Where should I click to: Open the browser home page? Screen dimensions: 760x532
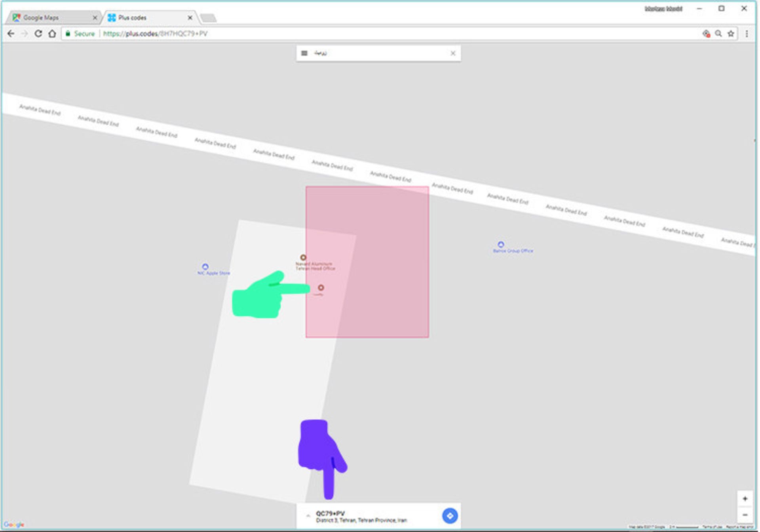[x=52, y=34]
